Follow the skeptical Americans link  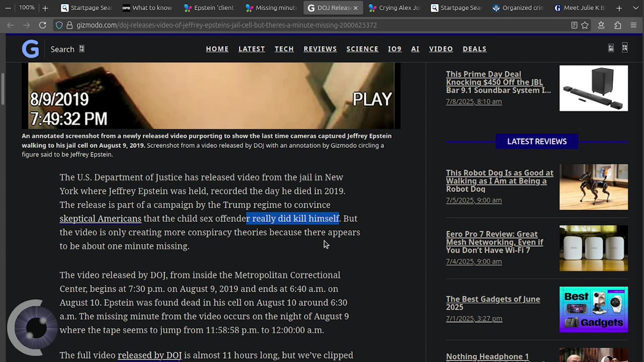tap(101, 219)
